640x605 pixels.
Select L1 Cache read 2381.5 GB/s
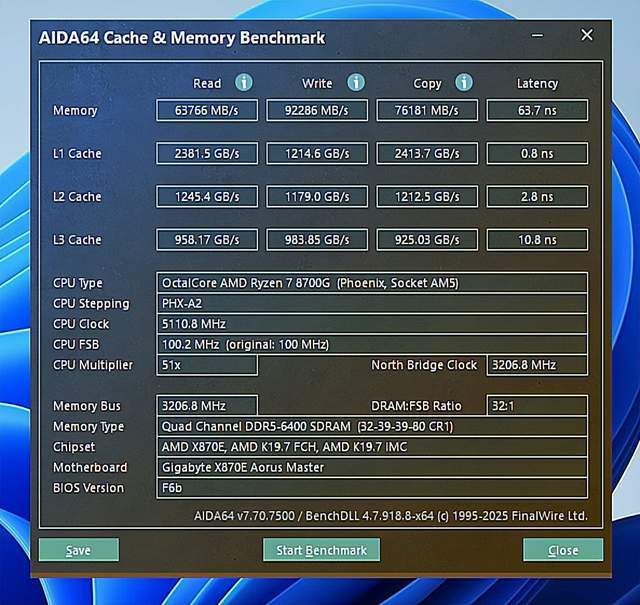[207, 153]
